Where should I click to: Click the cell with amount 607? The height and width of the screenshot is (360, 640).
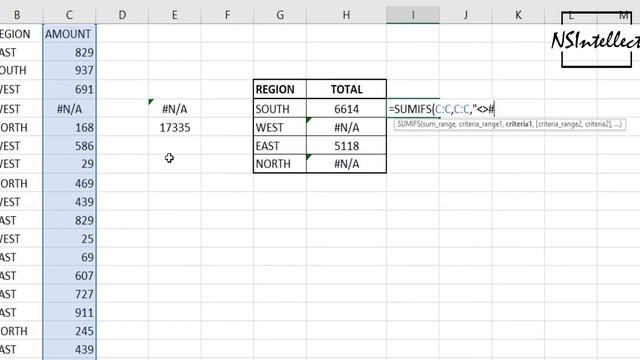click(69, 276)
